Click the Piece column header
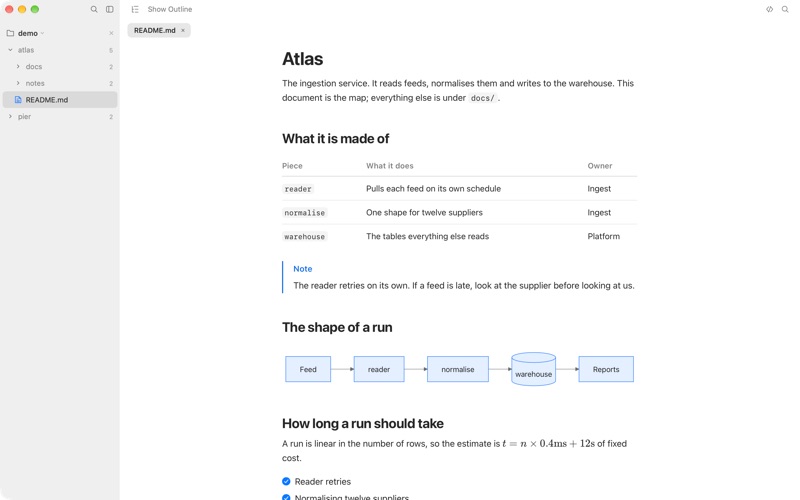Image resolution: width=800 pixels, height=500 pixels. coord(292,166)
